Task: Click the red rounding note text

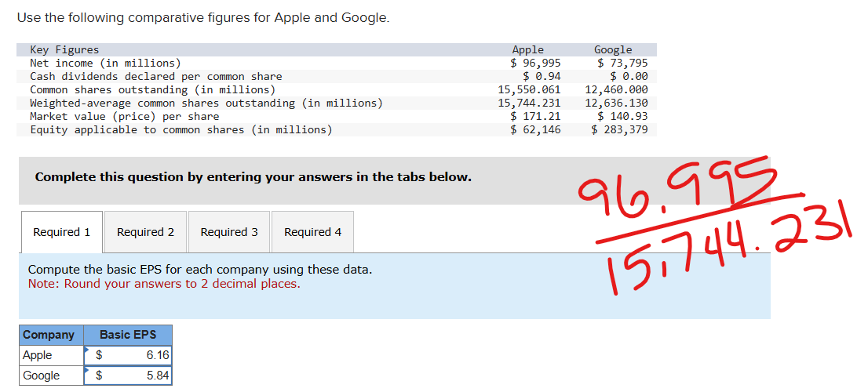Action: point(164,284)
